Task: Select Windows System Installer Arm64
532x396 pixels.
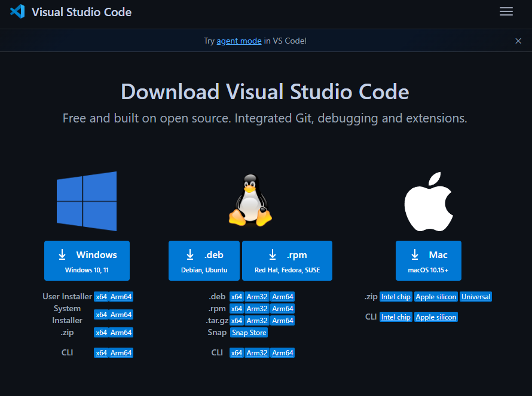Action: (121, 315)
